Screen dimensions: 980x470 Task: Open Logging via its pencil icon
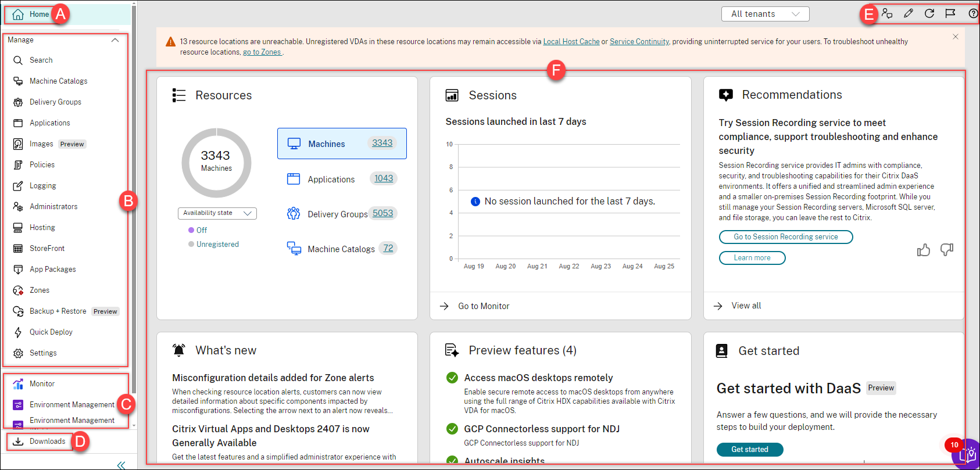point(18,186)
